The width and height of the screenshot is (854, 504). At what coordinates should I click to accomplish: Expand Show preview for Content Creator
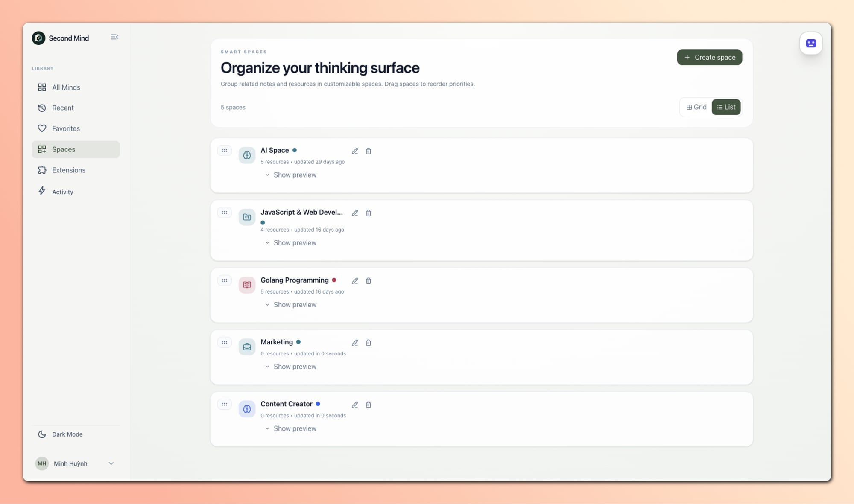[x=291, y=428]
